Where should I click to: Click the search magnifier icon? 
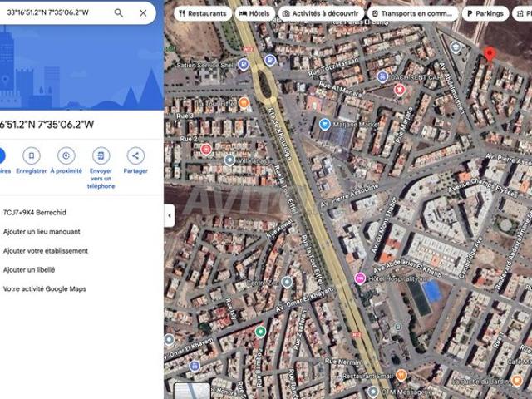(x=119, y=13)
